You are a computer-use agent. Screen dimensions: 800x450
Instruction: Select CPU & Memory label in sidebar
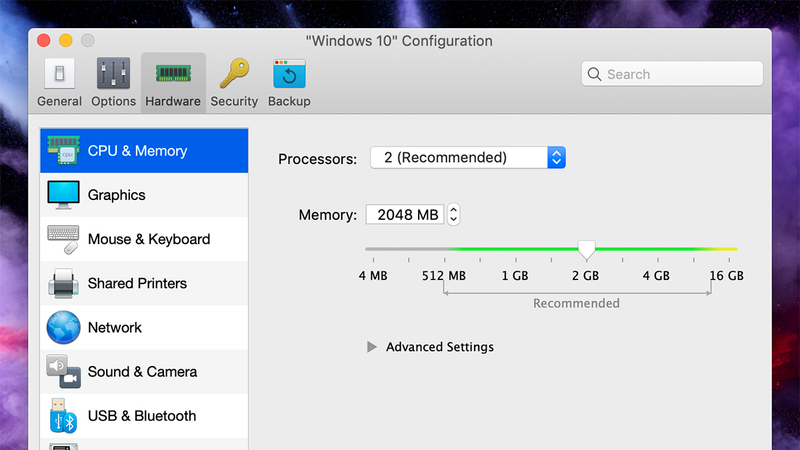tap(137, 151)
